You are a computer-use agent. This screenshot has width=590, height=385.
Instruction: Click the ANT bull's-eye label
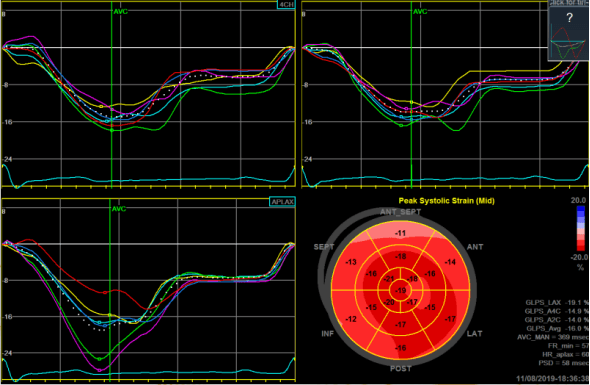click(475, 247)
